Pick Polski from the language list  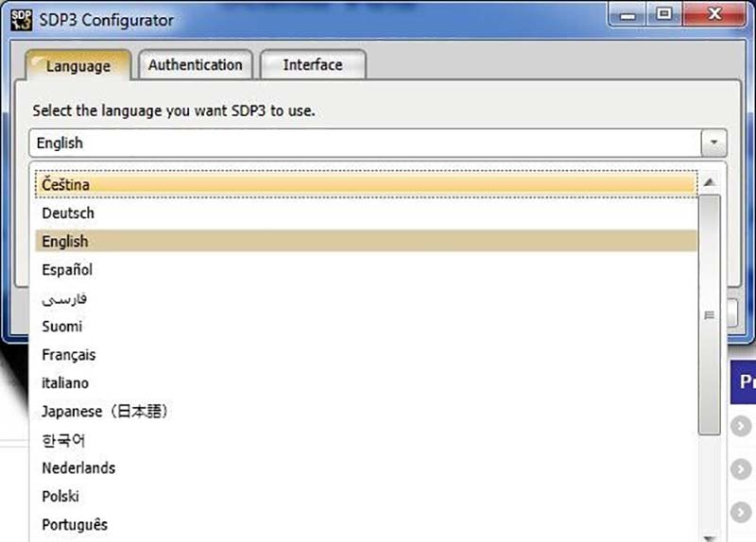click(367, 497)
